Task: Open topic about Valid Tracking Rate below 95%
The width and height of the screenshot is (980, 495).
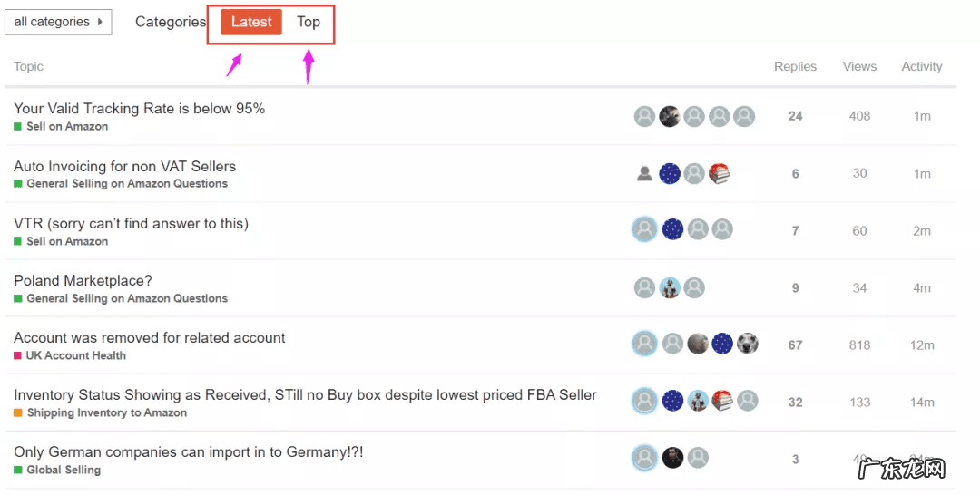Action: click(x=140, y=109)
